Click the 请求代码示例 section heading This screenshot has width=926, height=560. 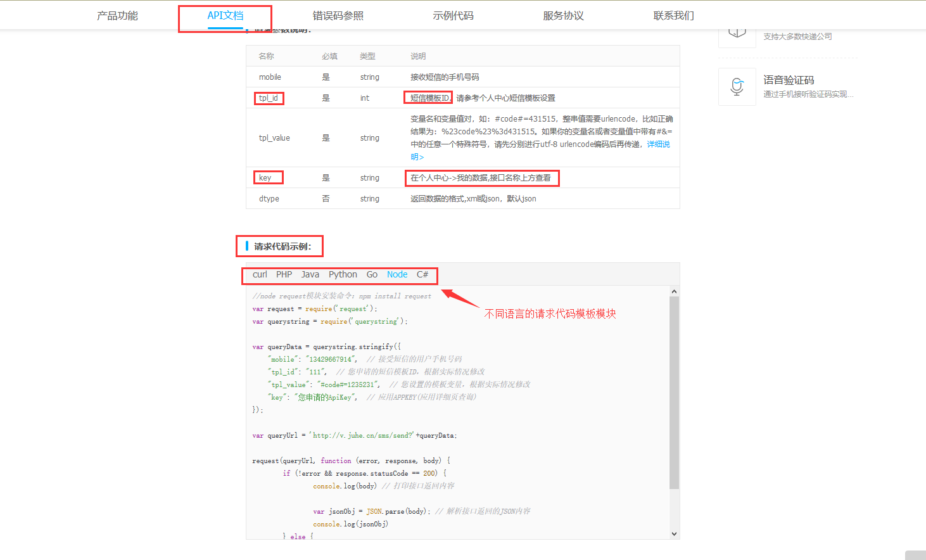pyautogui.click(x=282, y=246)
